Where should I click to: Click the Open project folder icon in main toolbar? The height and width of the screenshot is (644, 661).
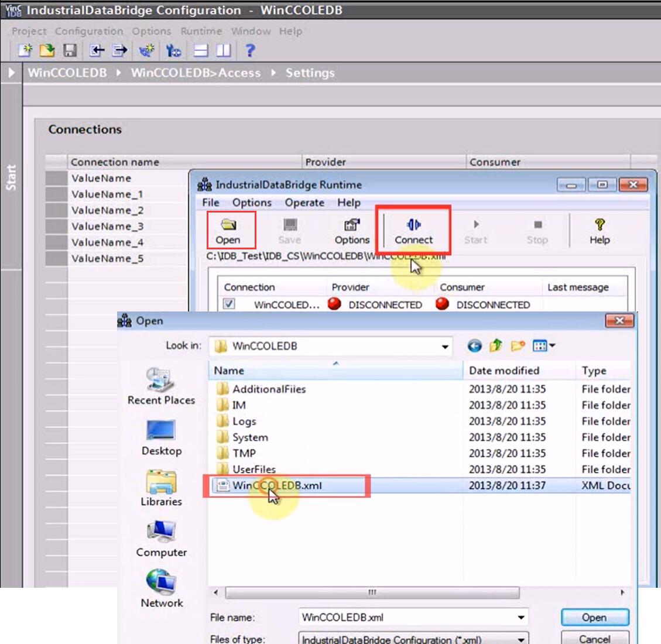click(x=47, y=50)
